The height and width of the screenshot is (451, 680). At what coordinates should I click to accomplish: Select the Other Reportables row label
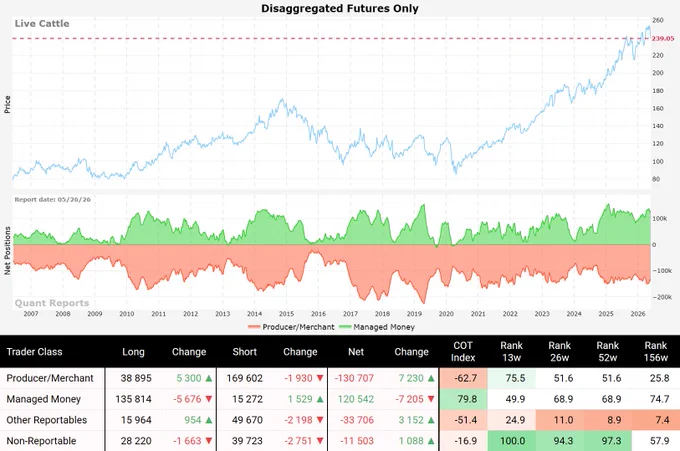46,420
